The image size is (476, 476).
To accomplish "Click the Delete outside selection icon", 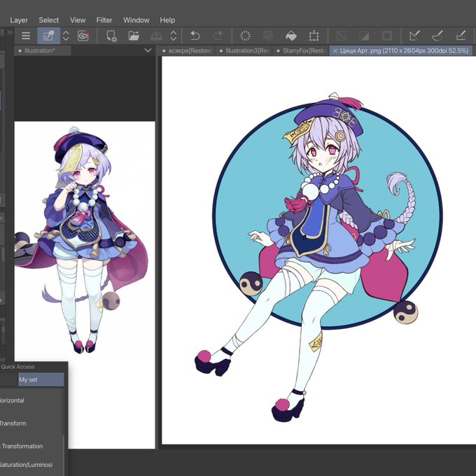I will pos(268,36).
